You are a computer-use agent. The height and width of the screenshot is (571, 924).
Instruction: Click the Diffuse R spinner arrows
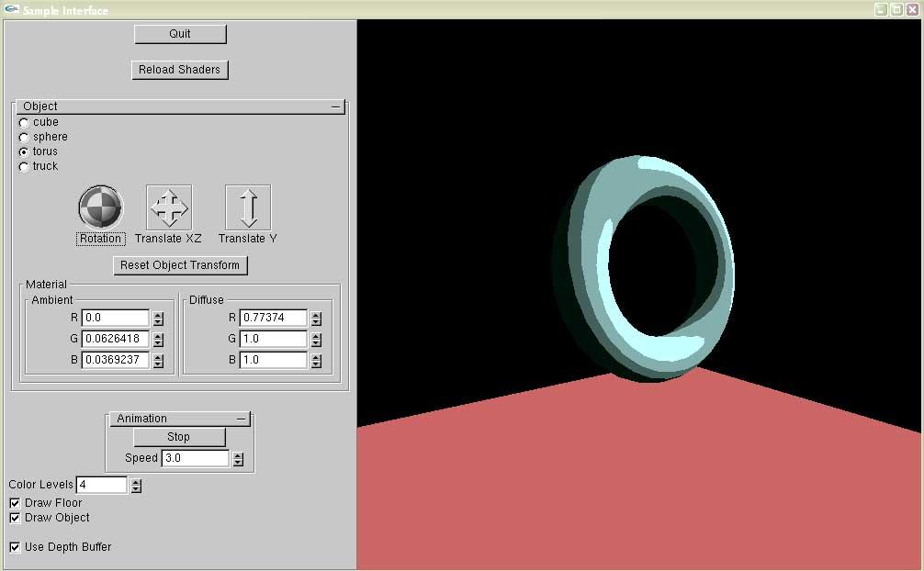(x=316, y=318)
